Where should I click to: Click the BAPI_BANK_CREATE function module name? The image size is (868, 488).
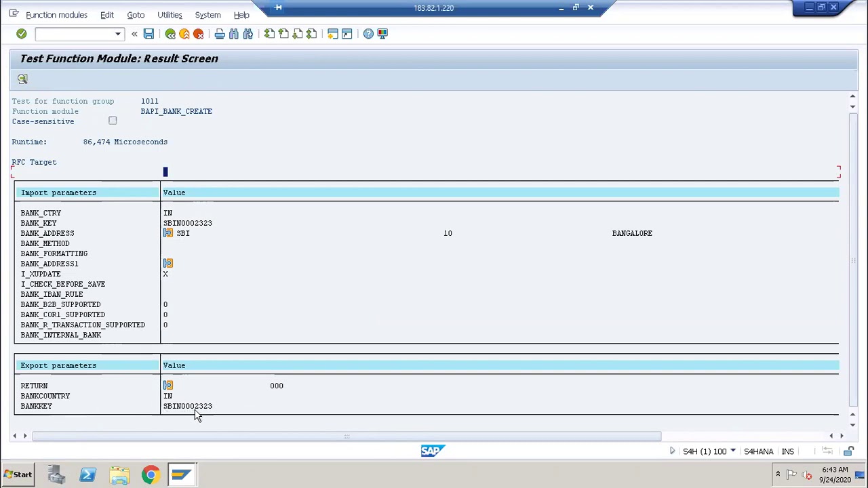(176, 111)
